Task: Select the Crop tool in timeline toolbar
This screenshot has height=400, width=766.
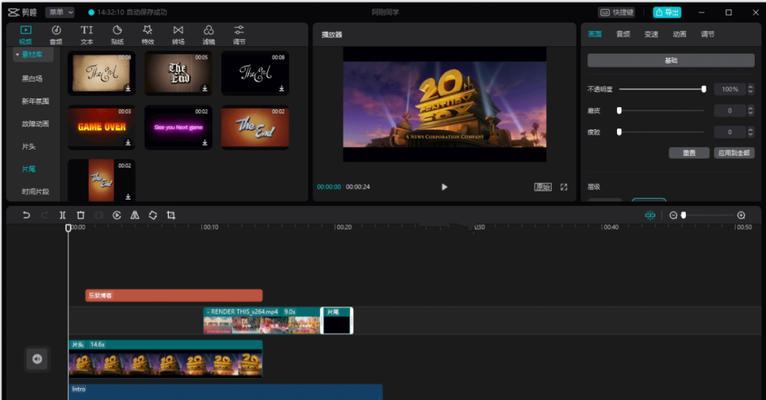Action: click(171, 215)
